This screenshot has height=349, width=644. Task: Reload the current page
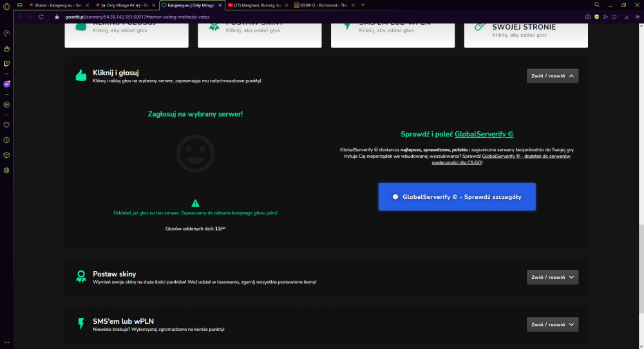(41, 17)
